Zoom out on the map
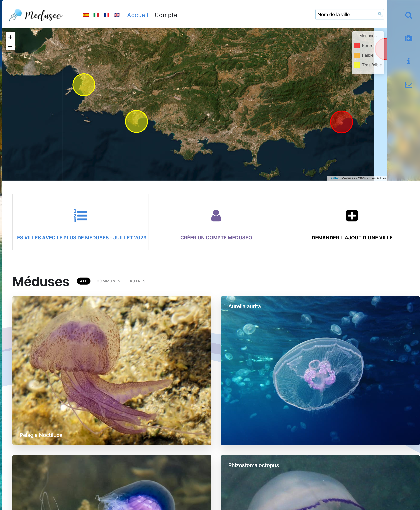Screen dimensions: 420x510 click(x=10, y=46)
